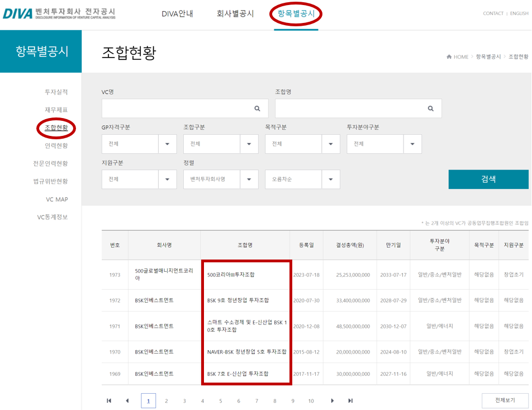Go to page 5
Image resolution: width=532 pixels, height=410 pixels.
221,401
